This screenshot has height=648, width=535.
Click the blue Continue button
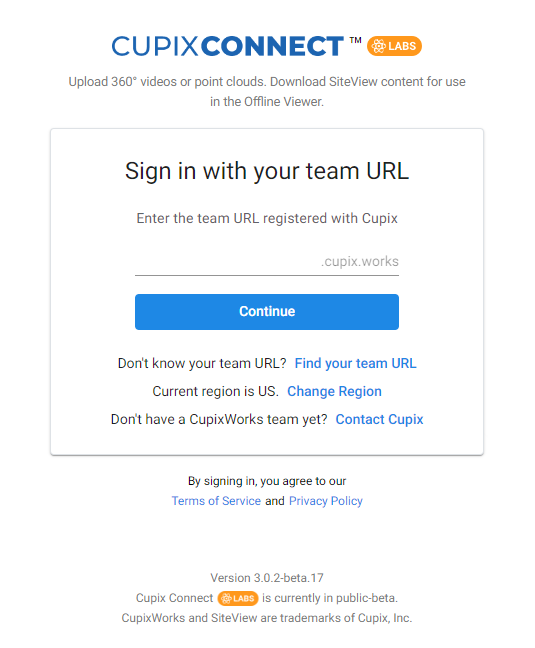[267, 312]
